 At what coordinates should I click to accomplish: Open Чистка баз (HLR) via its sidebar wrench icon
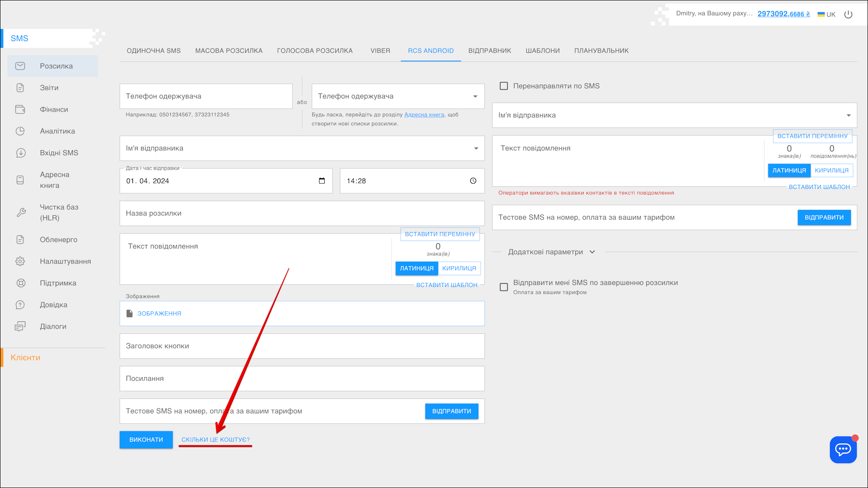pos(20,212)
